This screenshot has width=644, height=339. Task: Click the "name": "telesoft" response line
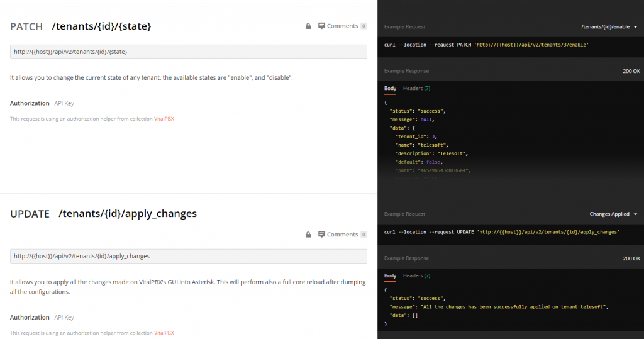[422, 145]
